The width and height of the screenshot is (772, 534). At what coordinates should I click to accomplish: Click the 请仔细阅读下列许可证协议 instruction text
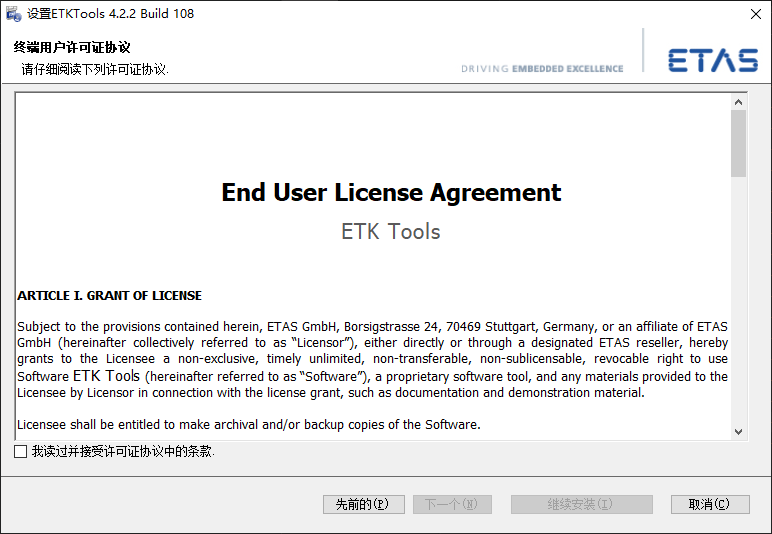tap(95, 69)
